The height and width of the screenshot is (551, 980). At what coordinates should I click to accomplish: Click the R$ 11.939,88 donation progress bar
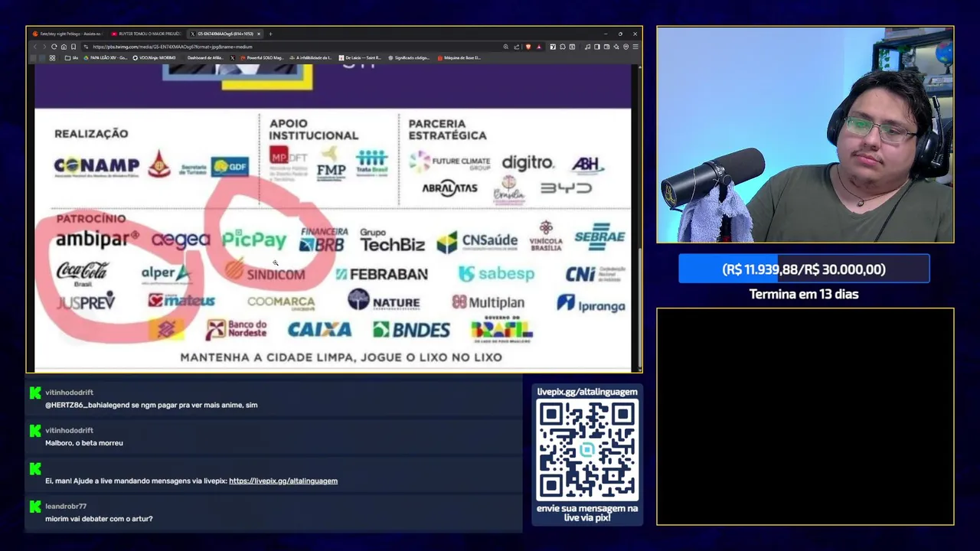click(804, 269)
